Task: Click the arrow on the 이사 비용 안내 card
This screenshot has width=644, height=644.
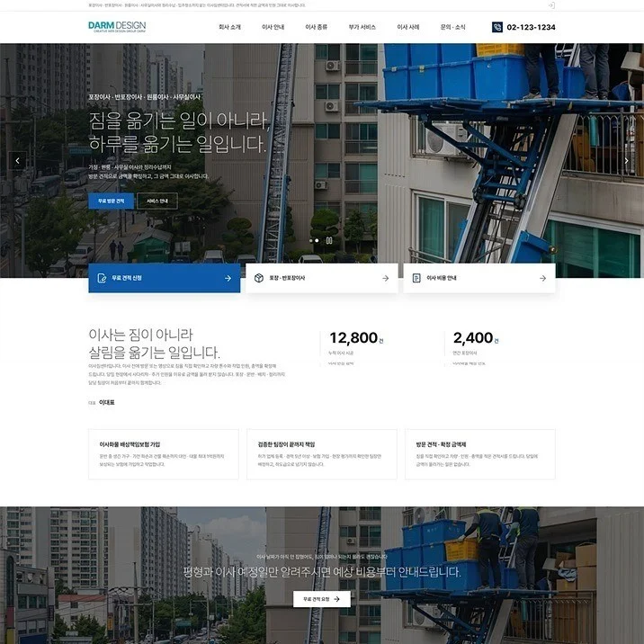Action: 542,278
